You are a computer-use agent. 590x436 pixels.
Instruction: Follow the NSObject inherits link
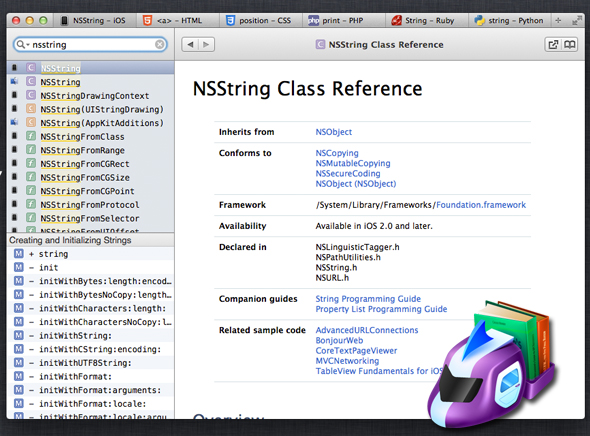pos(334,132)
